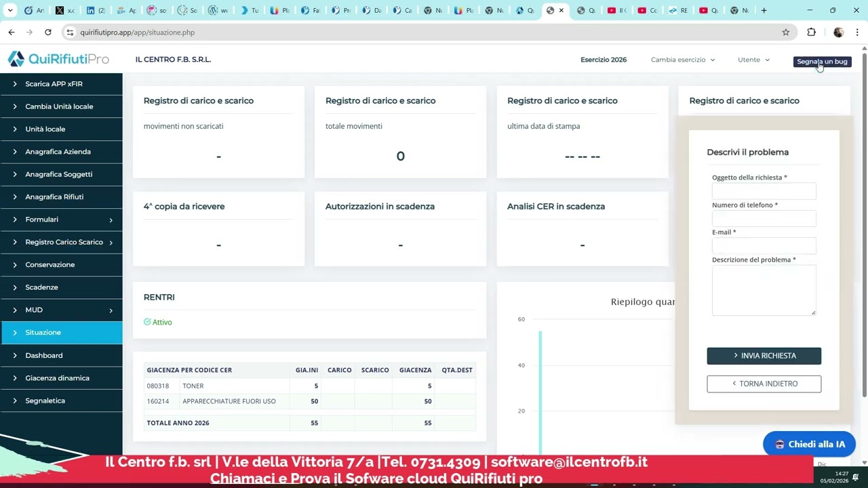Open the Chiedi alla IA chat button
Viewport: 868px width, 488px height.
pos(809,445)
